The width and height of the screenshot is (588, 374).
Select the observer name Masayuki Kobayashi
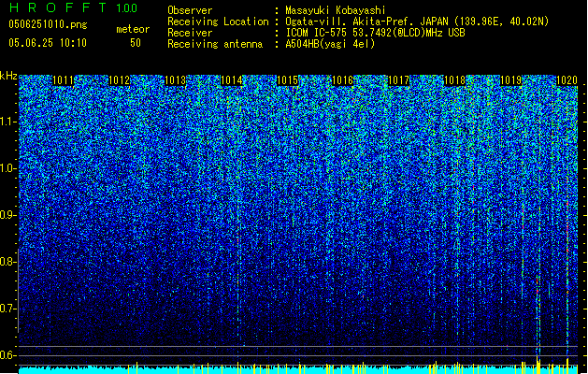point(336,10)
